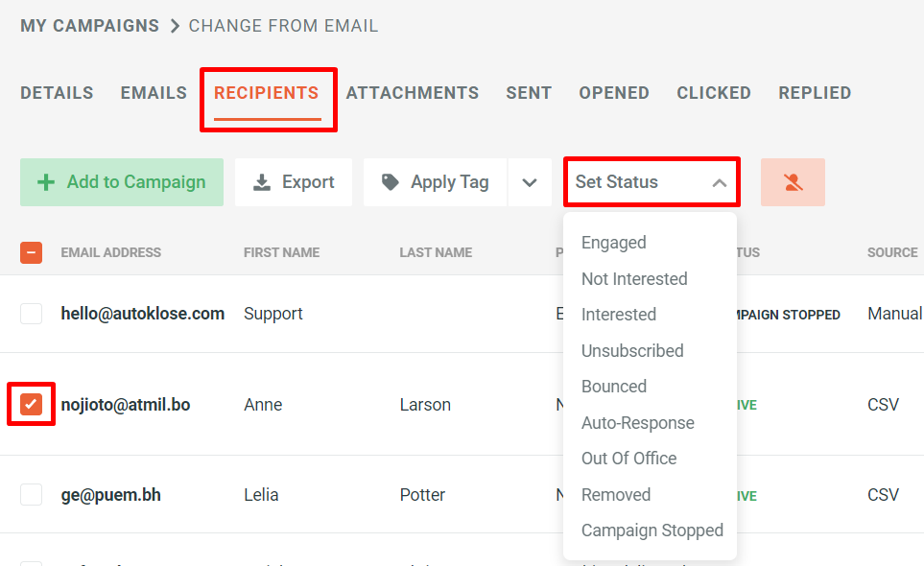Switch to the REPLIED tab
The height and width of the screenshot is (566, 924).
pos(815,92)
